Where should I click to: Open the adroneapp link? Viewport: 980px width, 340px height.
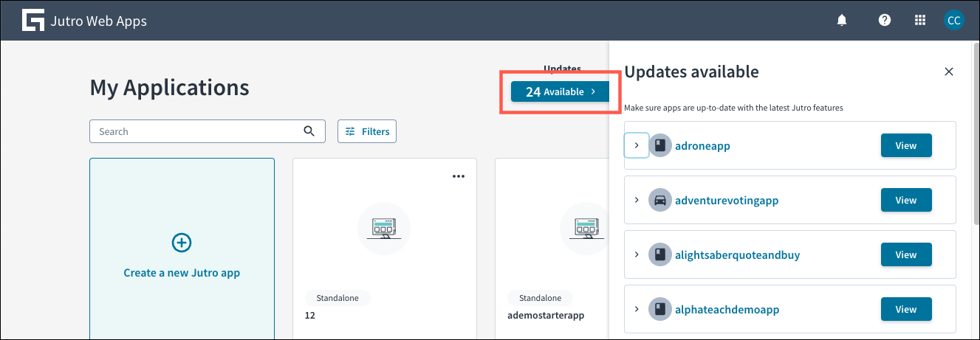pyautogui.click(x=702, y=146)
